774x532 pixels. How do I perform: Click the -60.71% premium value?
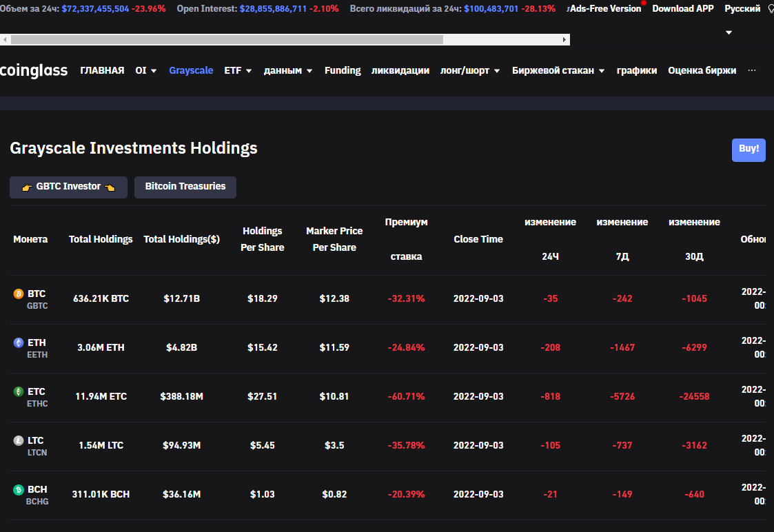pyautogui.click(x=406, y=396)
